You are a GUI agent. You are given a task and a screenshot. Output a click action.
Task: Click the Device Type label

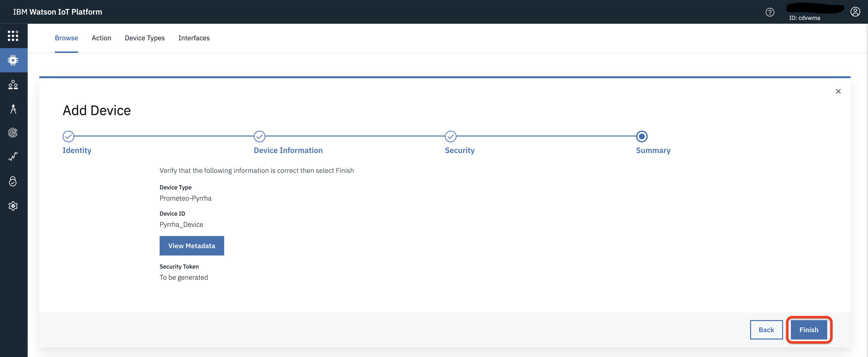[176, 187]
